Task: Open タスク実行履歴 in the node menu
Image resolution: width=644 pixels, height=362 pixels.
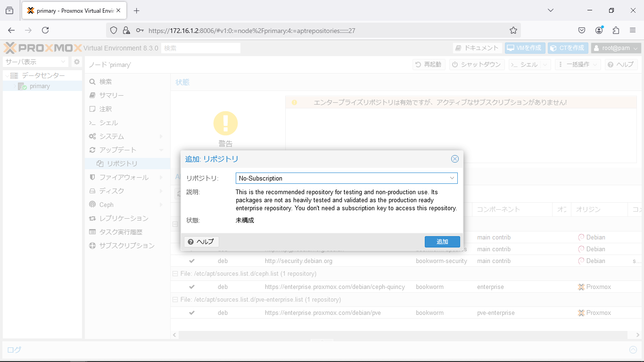Action: 127,232
